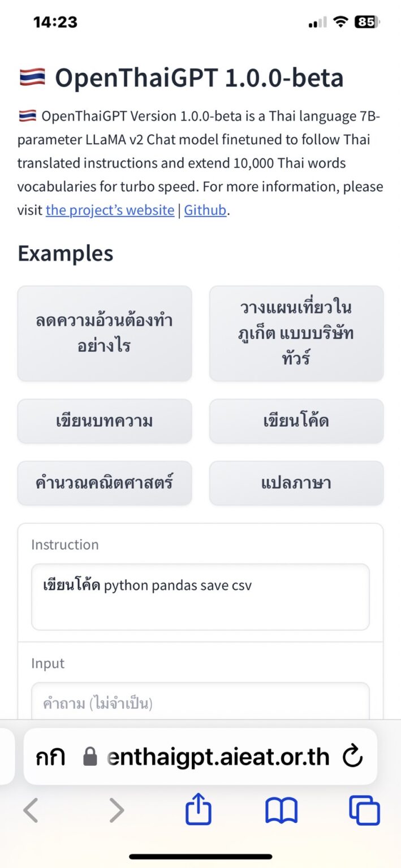Viewport: 401px width, 868px height.
Task: Open the Github link
Action: (205, 210)
